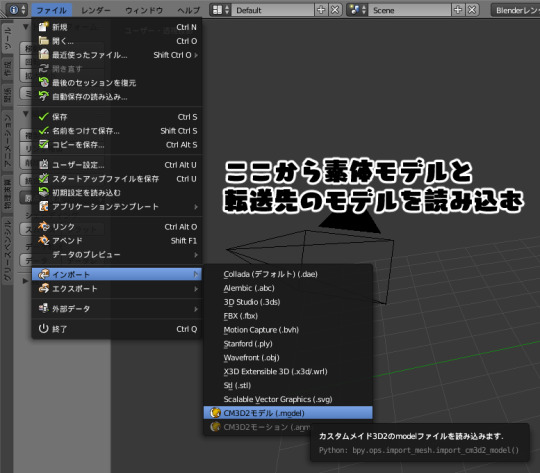Import Scalable Vector Graphics (.svg)

288,399
